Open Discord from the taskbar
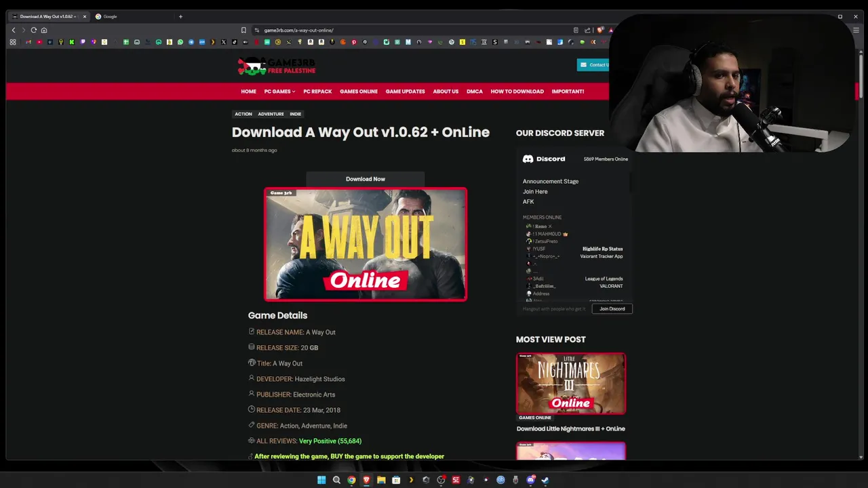868x488 pixels. 530,480
